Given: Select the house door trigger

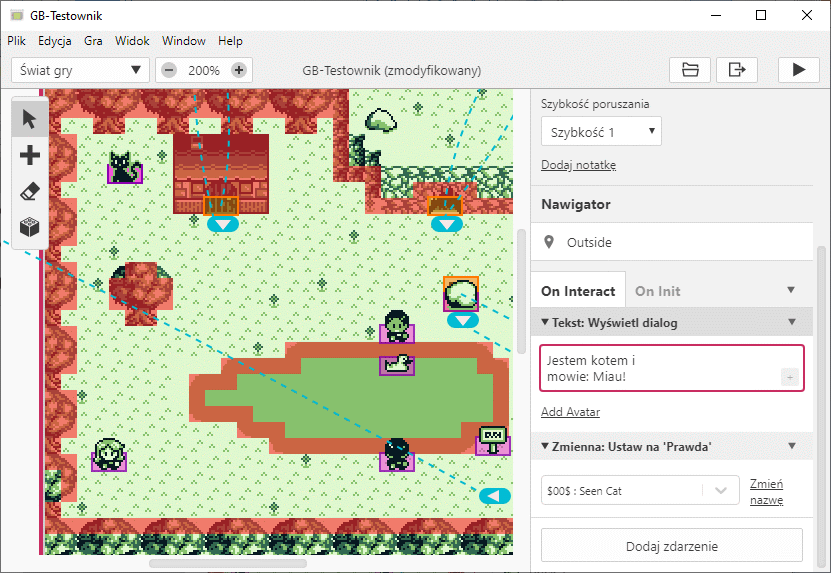Looking at the screenshot, I should [x=221, y=206].
